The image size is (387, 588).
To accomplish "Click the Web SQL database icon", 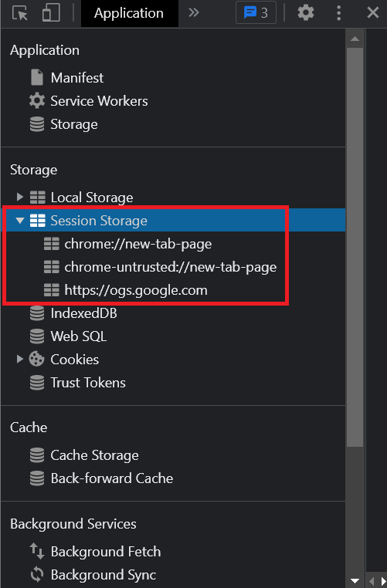I will point(37,336).
